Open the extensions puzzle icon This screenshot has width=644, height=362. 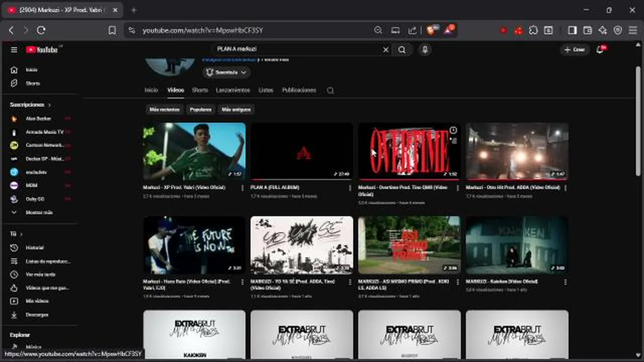tap(533, 30)
